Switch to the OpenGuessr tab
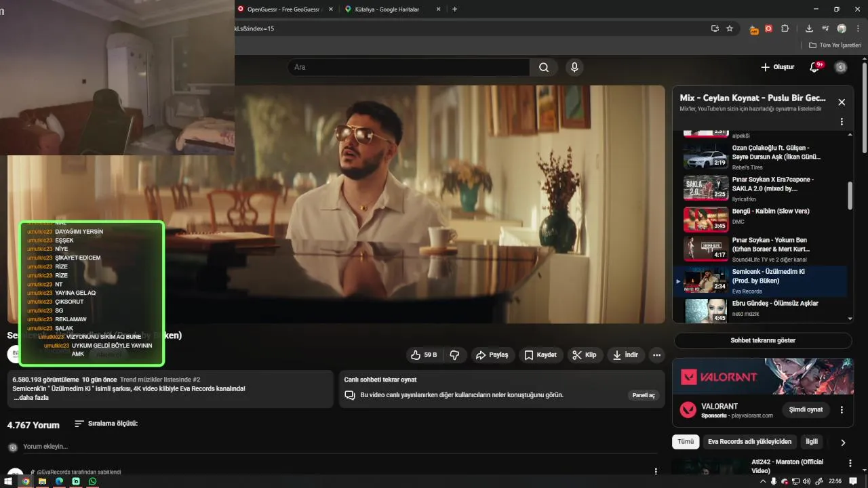Screen dimensions: 868x488 (283, 9)
